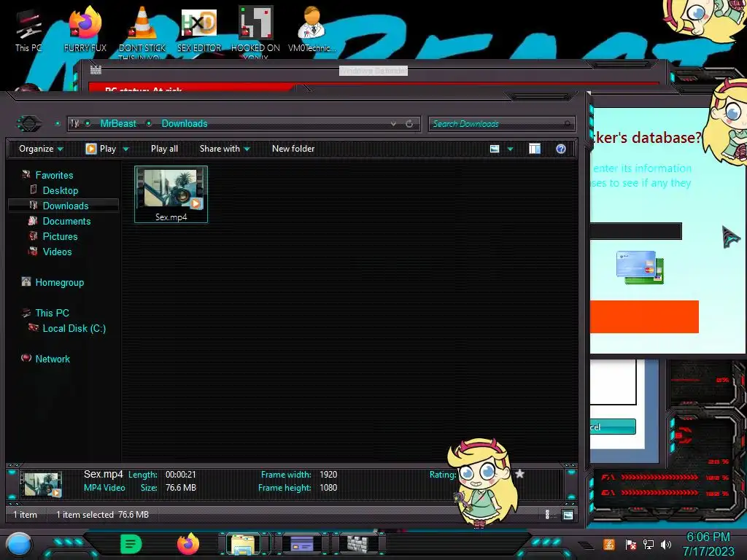Select Videos in the navigation pane
Image resolution: width=747 pixels, height=560 pixels.
tap(57, 252)
